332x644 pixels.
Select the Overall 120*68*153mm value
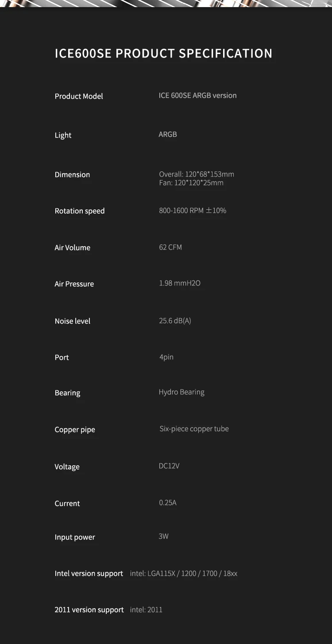tap(196, 174)
